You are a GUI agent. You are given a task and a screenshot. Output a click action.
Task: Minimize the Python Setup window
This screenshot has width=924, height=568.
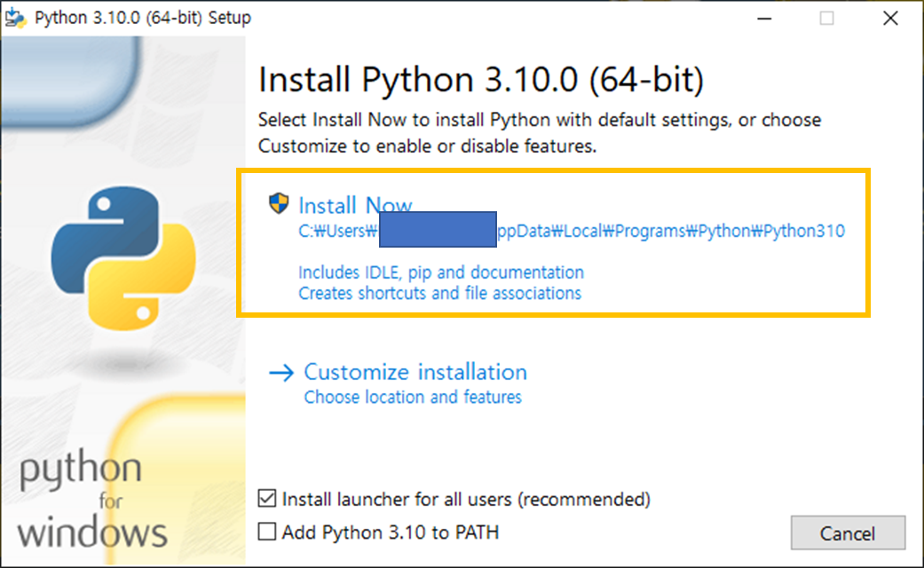pos(764,19)
